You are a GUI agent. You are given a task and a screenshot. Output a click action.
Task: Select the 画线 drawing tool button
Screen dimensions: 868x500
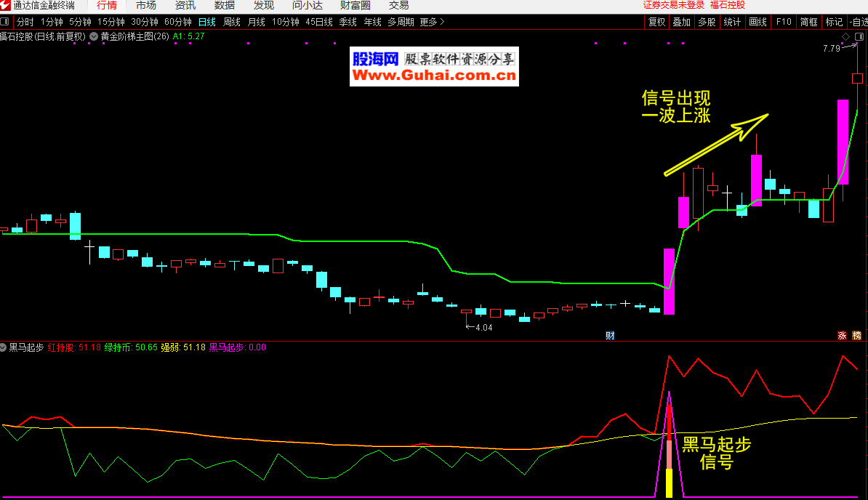click(x=758, y=22)
